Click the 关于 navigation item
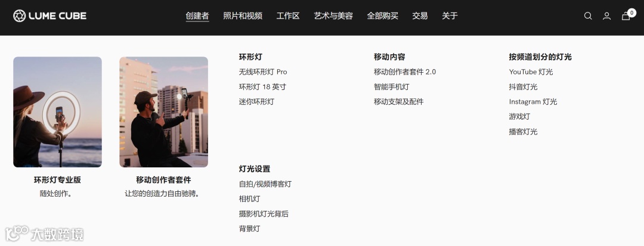The image size is (644, 246). tap(450, 16)
